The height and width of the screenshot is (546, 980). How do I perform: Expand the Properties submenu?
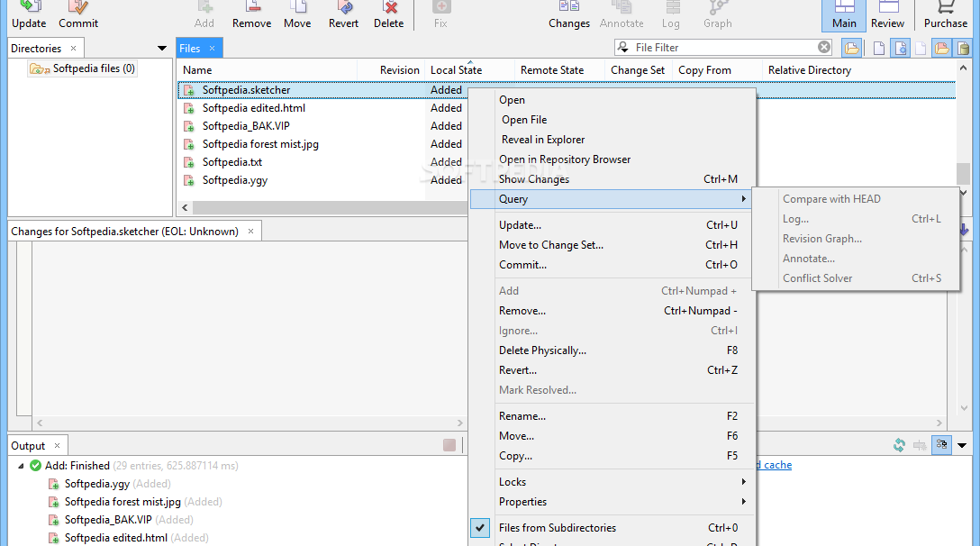612,502
